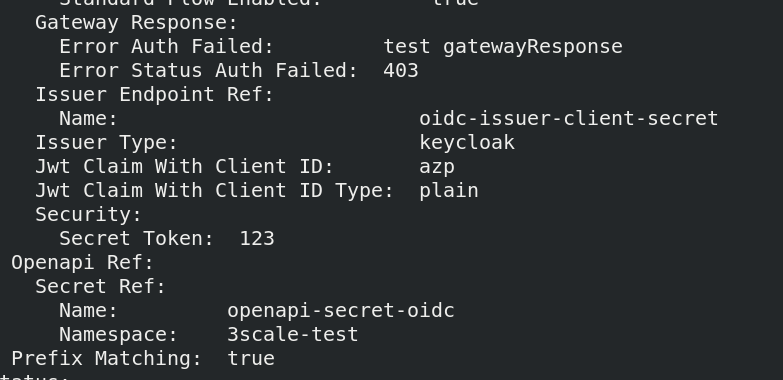This screenshot has width=783, height=380.
Task: Click 'Issuer Endpoint Ref:' heading
Action: 155,95
